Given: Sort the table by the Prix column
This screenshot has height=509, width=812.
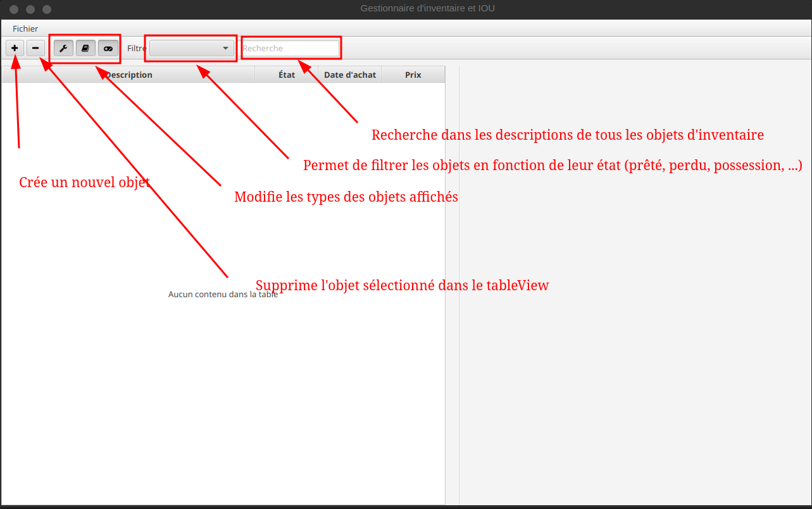Looking at the screenshot, I should point(413,75).
